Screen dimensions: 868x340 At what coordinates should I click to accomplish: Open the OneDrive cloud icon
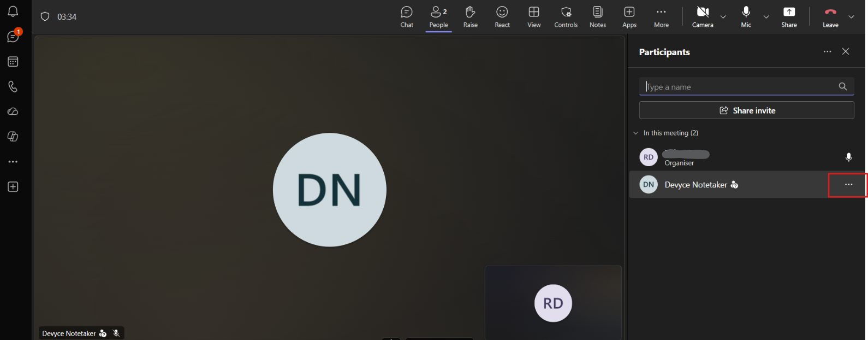13,112
